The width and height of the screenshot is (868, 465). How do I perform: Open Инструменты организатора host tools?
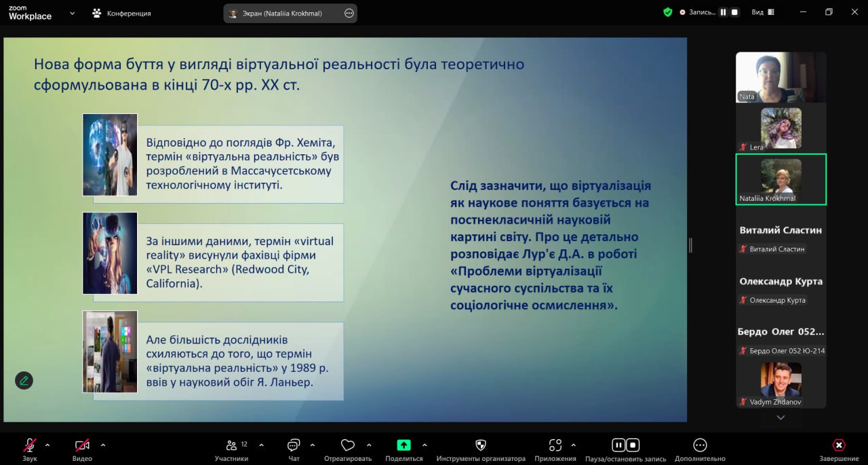[x=480, y=445]
